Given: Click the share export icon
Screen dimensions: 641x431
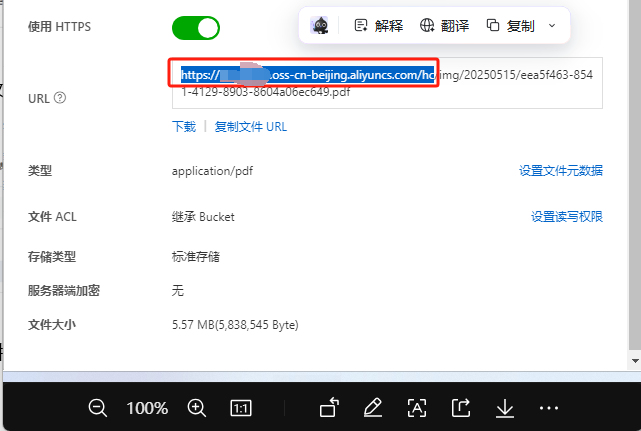Looking at the screenshot, I should coord(461,407).
